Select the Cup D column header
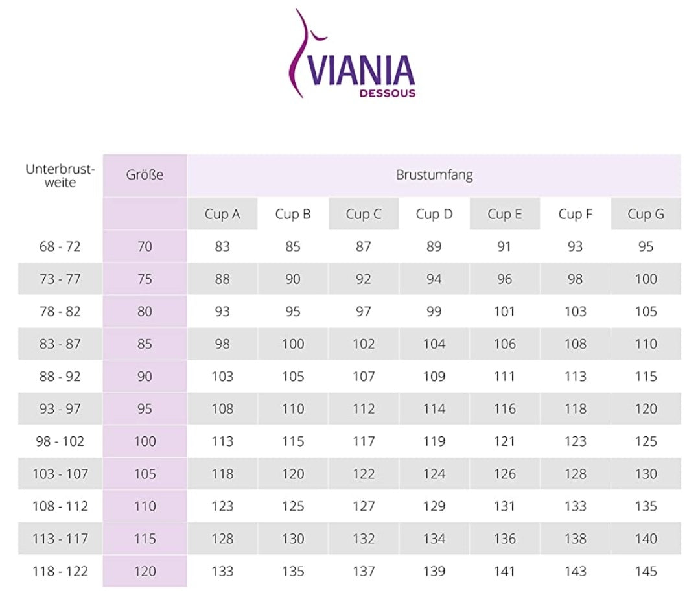The image size is (700, 597). [x=434, y=214]
